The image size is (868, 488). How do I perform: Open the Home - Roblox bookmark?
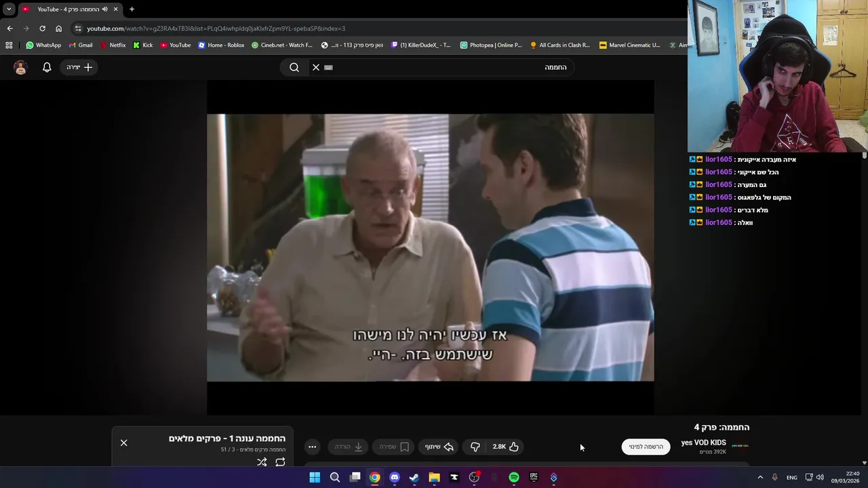(221, 45)
